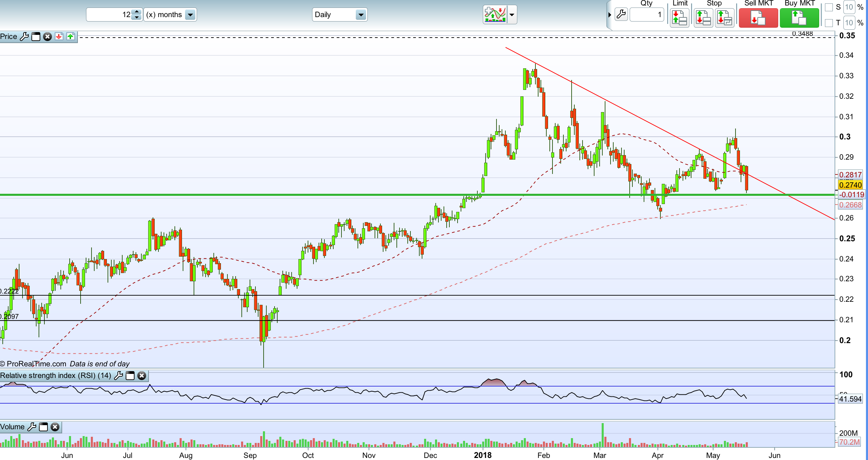Close the RSI indicator panel
This screenshot has width=868, height=460.
[x=141, y=376]
